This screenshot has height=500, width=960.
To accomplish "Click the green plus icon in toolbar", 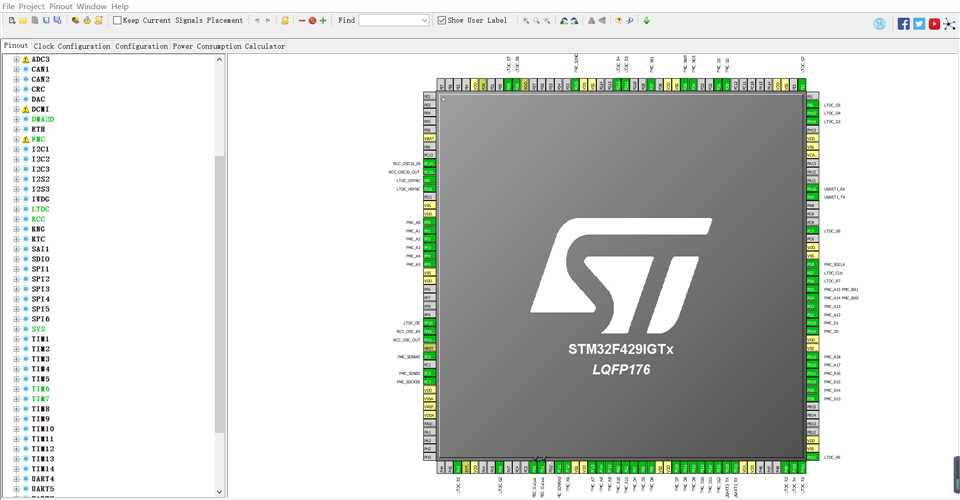I will coord(323,20).
